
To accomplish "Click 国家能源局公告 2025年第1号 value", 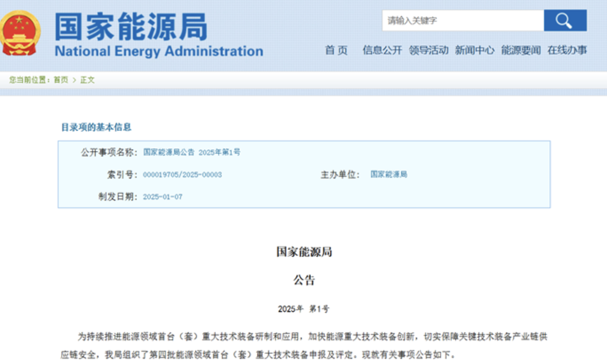I will (x=192, y=152).
